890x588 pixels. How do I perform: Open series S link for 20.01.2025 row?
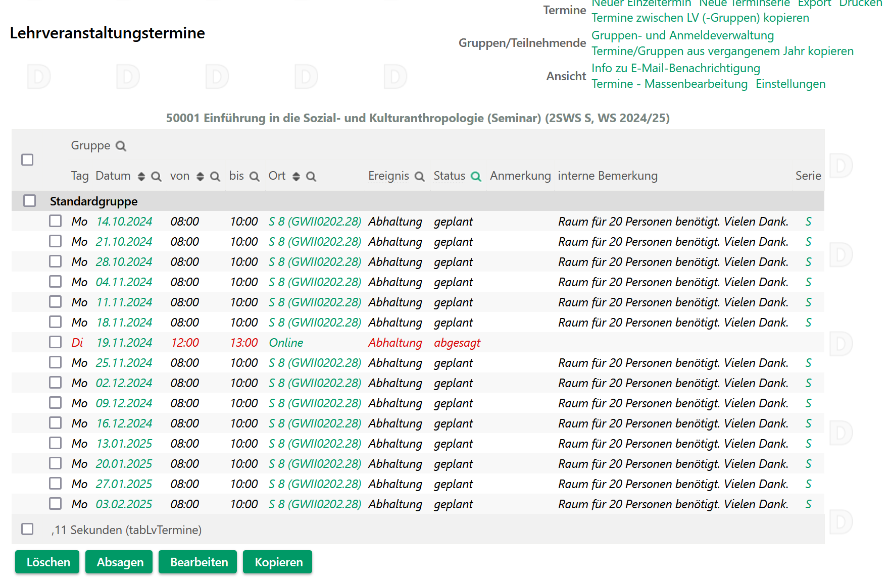(x=808, y=464)
